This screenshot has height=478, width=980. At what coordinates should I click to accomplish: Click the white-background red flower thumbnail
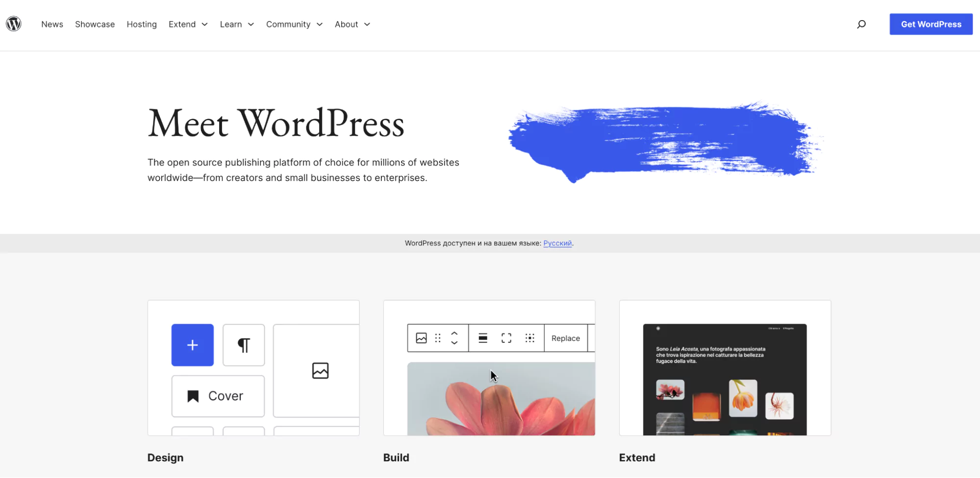click(779, 405)
